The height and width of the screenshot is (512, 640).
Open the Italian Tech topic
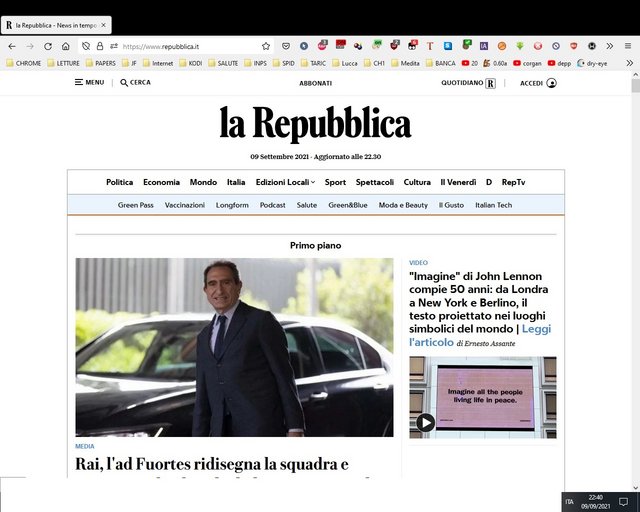coord(493,205)
